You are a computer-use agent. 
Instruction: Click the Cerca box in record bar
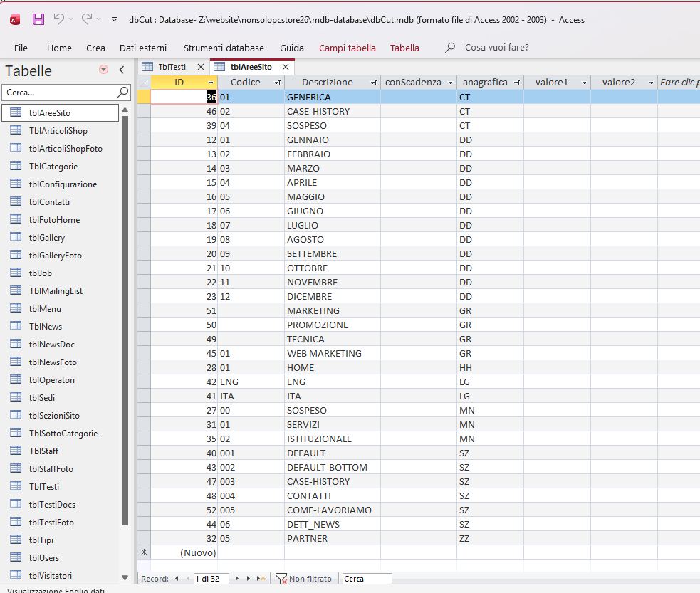[x=367, y=579]
